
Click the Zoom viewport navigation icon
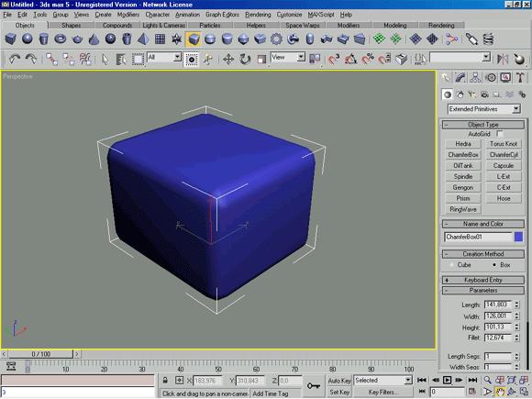pyautogui.click(x=487, y=380)
